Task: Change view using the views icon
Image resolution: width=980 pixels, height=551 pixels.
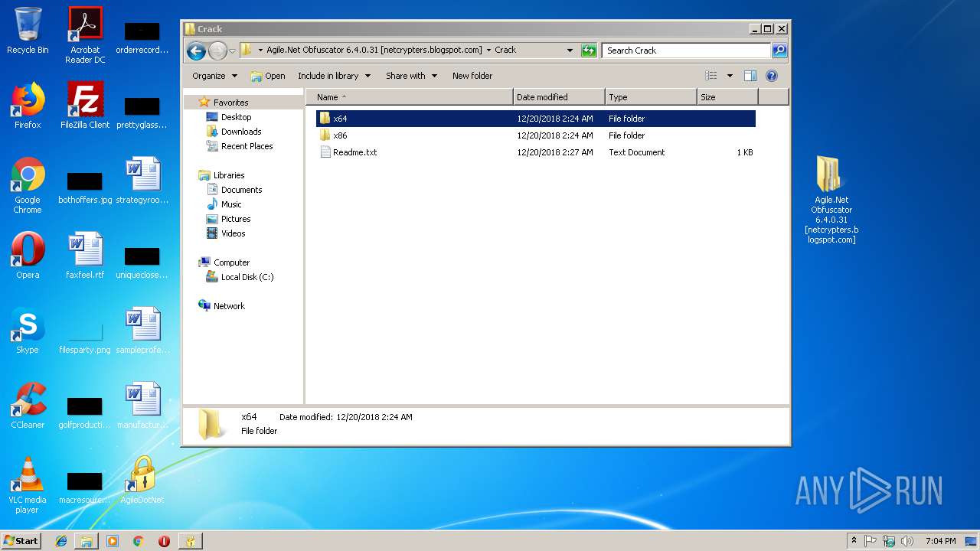Action: point(711,76)
